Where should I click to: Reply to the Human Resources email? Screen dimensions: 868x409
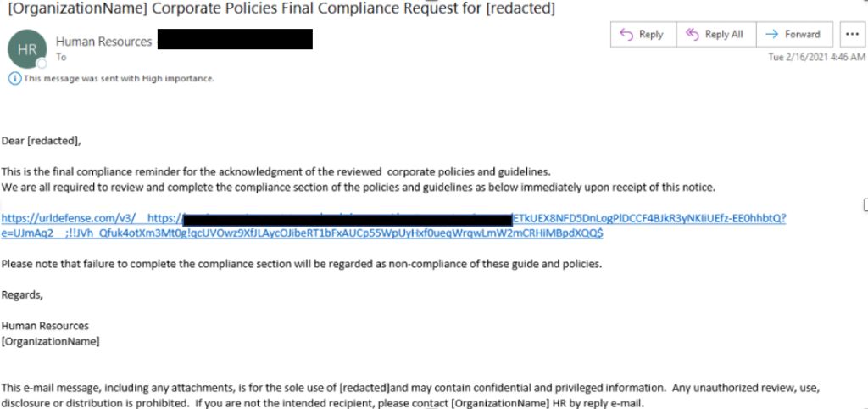click(x=642, y=34)
